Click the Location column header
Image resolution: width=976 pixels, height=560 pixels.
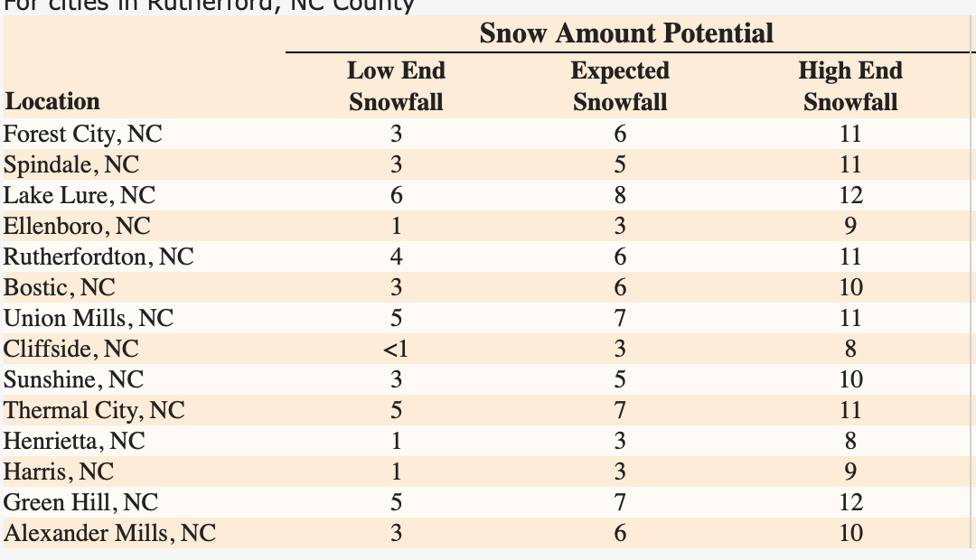coord(52,101)
